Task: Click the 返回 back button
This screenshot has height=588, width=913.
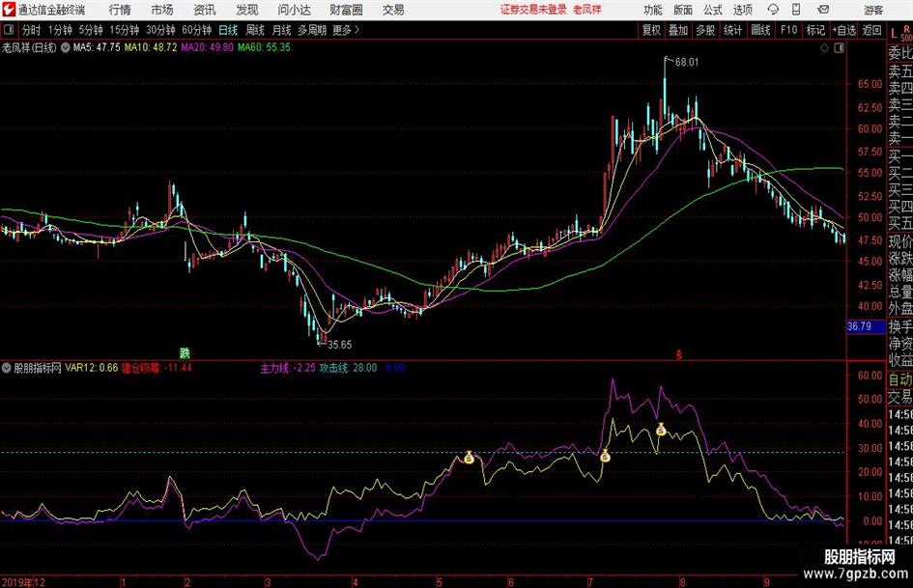Action: (871, 30)
